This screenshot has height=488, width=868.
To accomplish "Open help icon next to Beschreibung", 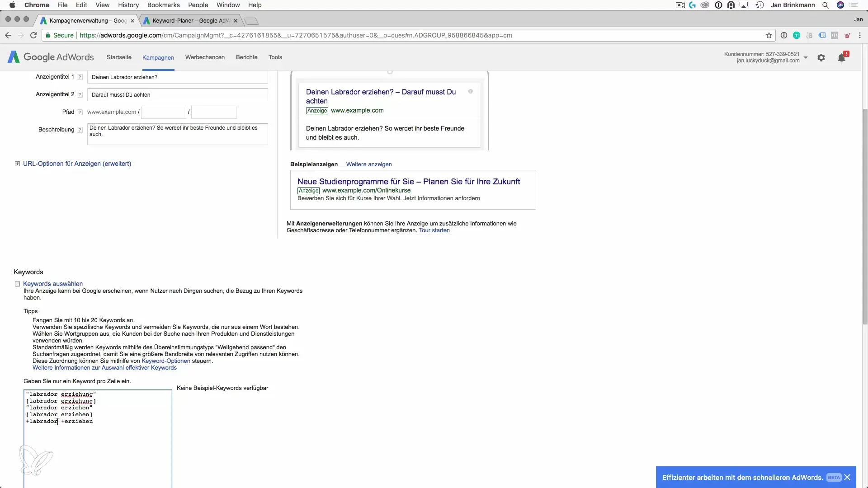I will [x=80, y=130].
